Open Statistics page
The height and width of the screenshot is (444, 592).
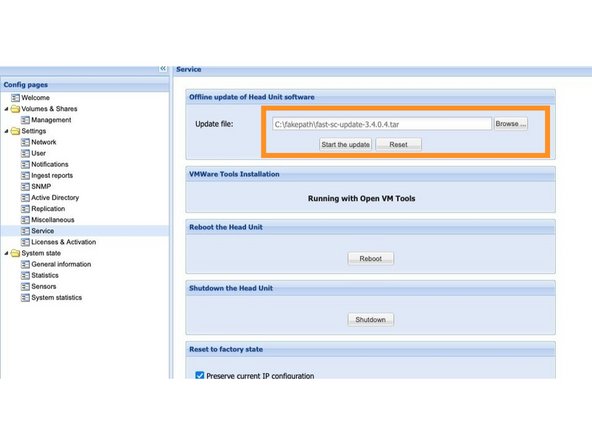click(45, 275)
